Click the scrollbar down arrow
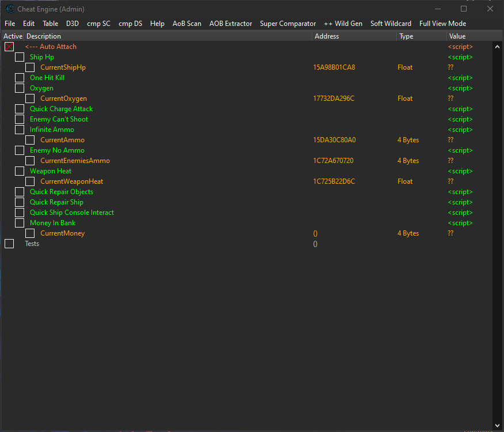The width and height of the screenshot is (504, 432). (x=497, y=426)
